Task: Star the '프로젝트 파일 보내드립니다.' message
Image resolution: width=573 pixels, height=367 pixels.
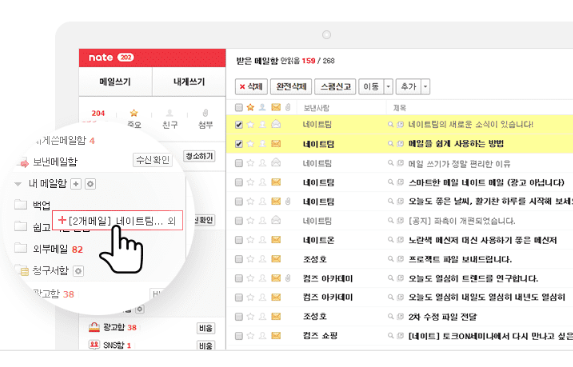Action: [250, 259]
